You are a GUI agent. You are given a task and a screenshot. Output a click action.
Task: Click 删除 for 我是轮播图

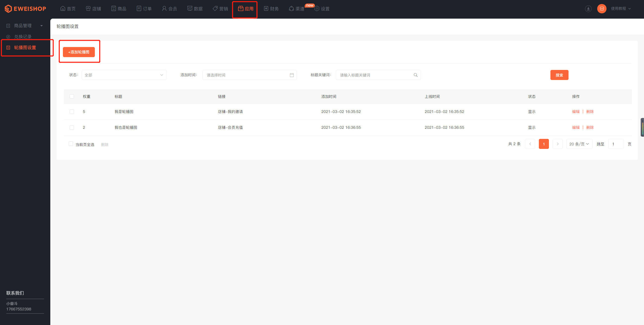pos(590,111)
